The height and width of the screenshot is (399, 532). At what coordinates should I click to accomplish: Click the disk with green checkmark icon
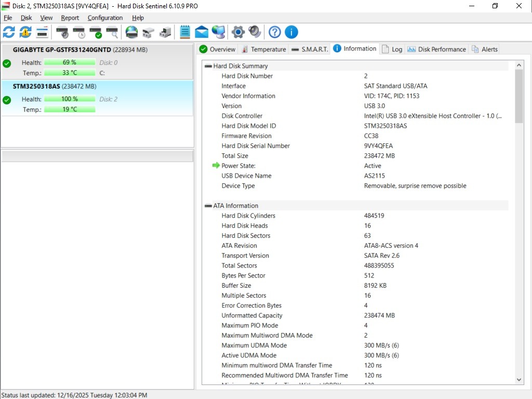pos(96,32)
